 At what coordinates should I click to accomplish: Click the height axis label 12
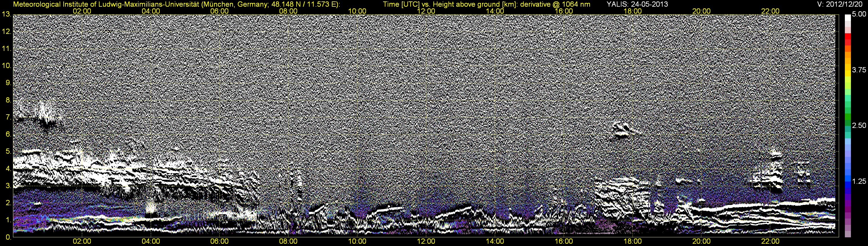click(6, 31)
